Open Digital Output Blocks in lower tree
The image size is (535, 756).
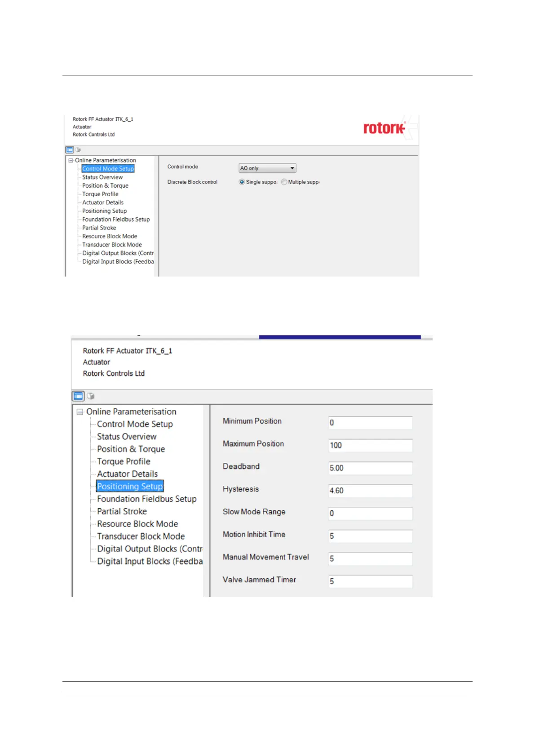[150, 549]
